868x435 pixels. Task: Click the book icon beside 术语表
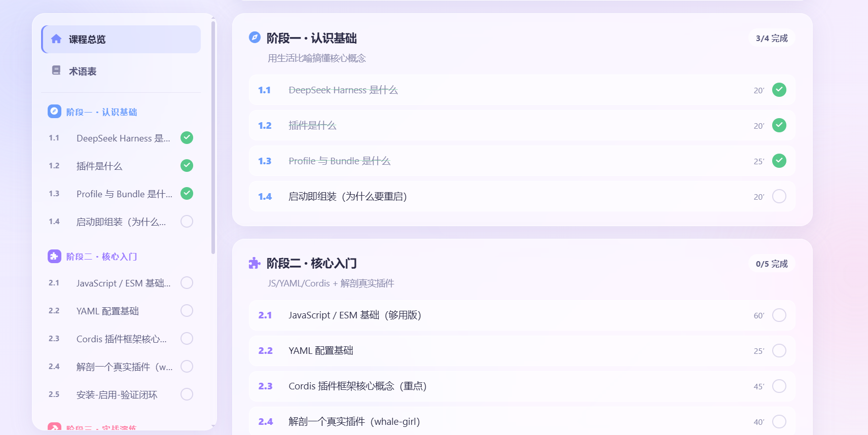point(56,70)
